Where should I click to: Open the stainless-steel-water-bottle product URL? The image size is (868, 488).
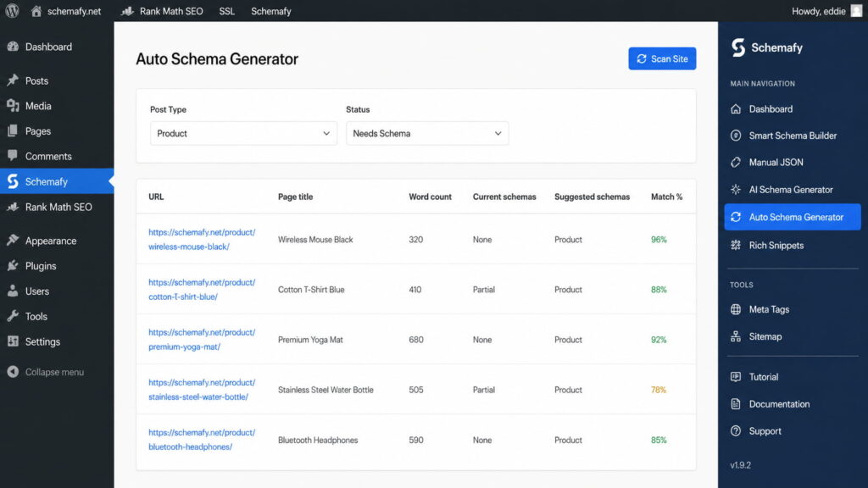point(202,390)
